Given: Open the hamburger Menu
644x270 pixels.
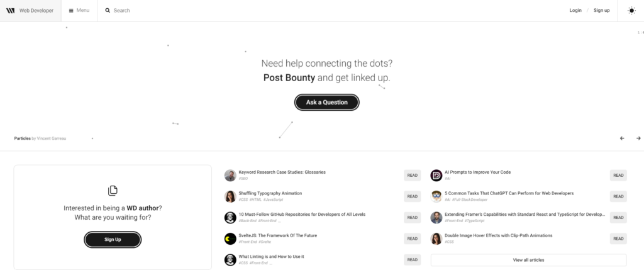Looking at the screenshot, I should [x=79, y=11].
